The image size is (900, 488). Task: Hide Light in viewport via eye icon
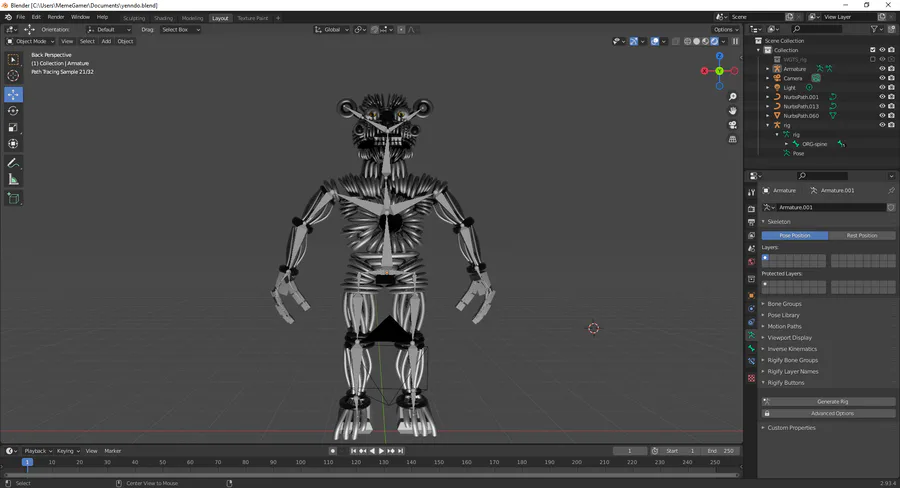tap(882, 87)
